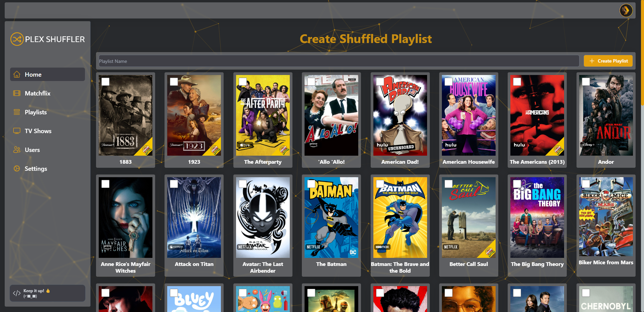
Task: Click The Batman animated poster
Action: click(331, 218)
